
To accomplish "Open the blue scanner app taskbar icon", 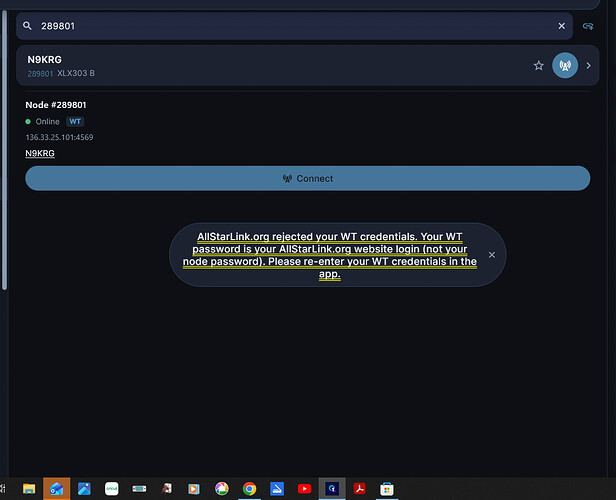I will [x=277, y=489].
